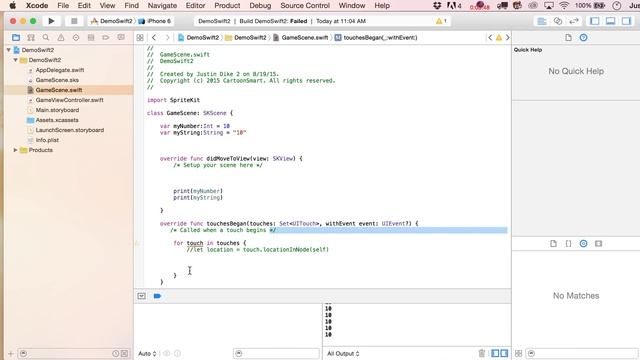
Task: Open the Debug menu
Action: coord(260,6)
